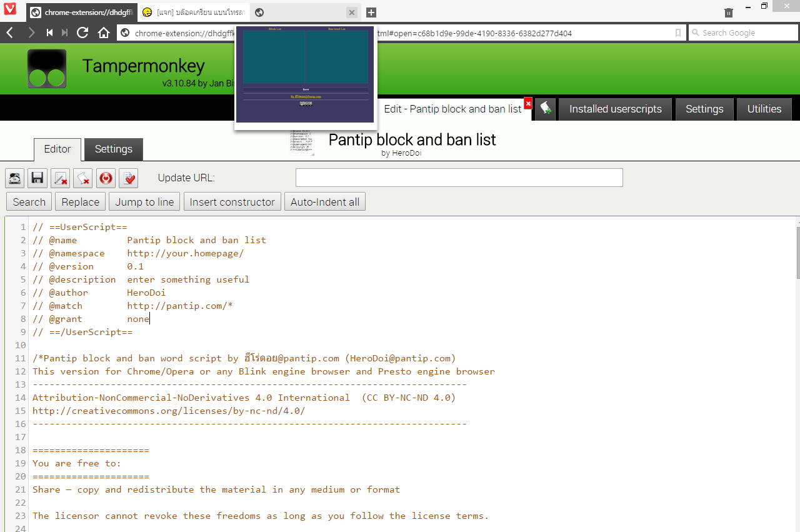Click the '@version 0.1' line
The width and height of the screenshot is (800, 532).
88,266
